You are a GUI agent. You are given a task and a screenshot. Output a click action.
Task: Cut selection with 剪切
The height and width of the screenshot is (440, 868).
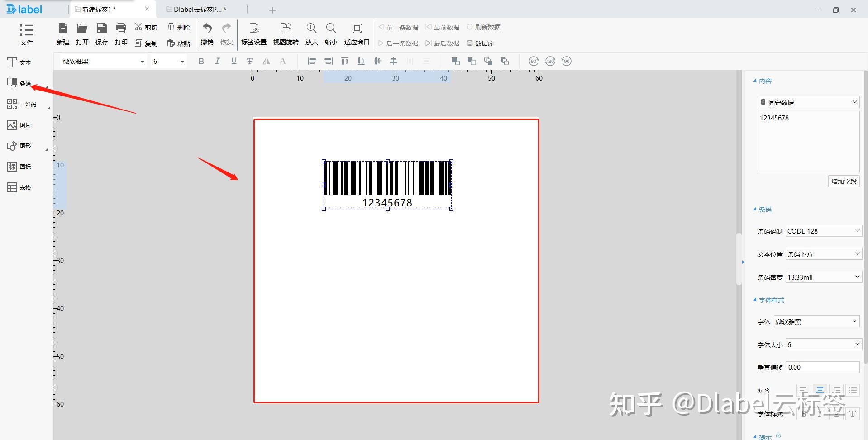coord(146,27)
